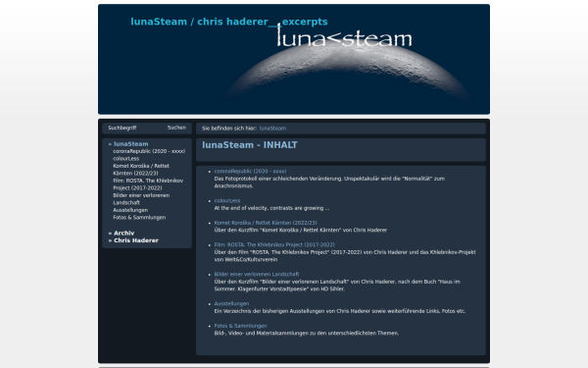Image resolution: width=588 pixels, height=368 pixels.
Task: Open coronaRepublic (2020 - xxxx) sidebar item
Action: [x=149, y=151]
